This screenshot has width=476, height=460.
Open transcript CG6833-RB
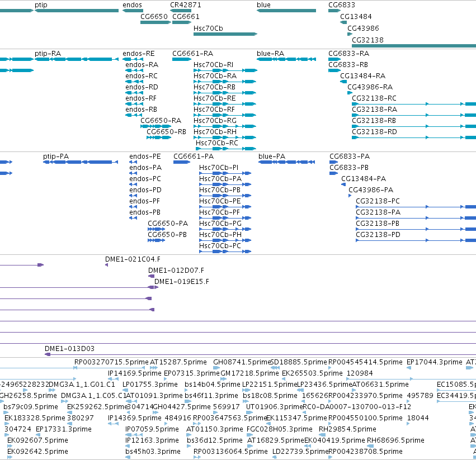pos(348,65)
